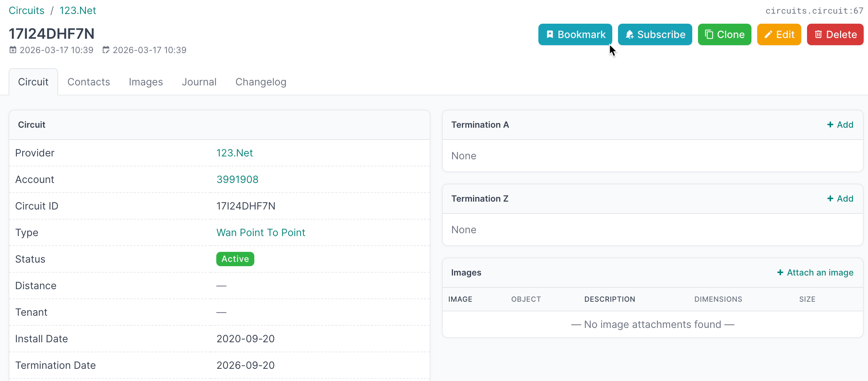Switch to the Images tab
This screenshot has height=381, width=868.
146,82
